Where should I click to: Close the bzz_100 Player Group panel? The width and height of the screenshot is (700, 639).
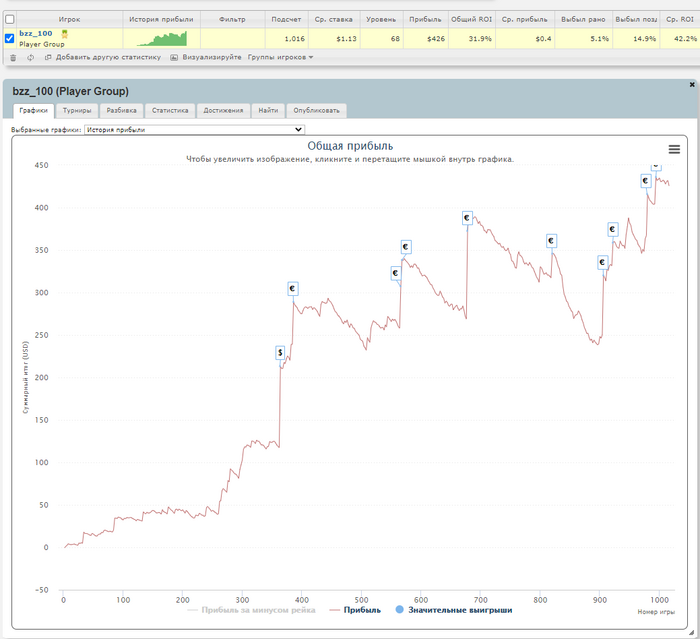(x=692, y=84)
